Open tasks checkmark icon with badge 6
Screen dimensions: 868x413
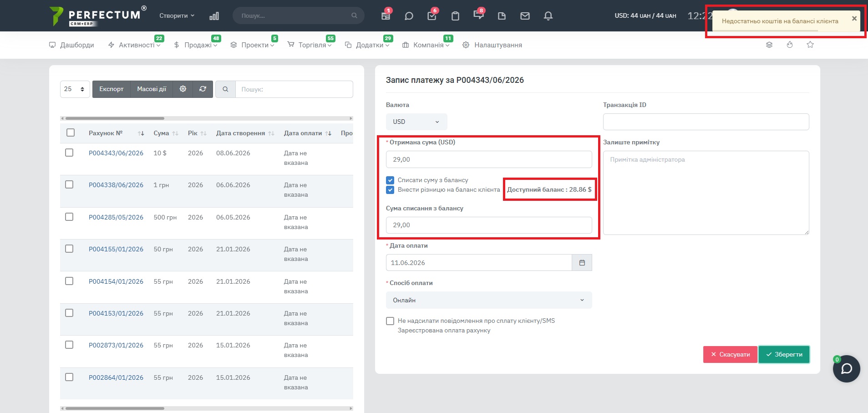(x=432, y=16)
